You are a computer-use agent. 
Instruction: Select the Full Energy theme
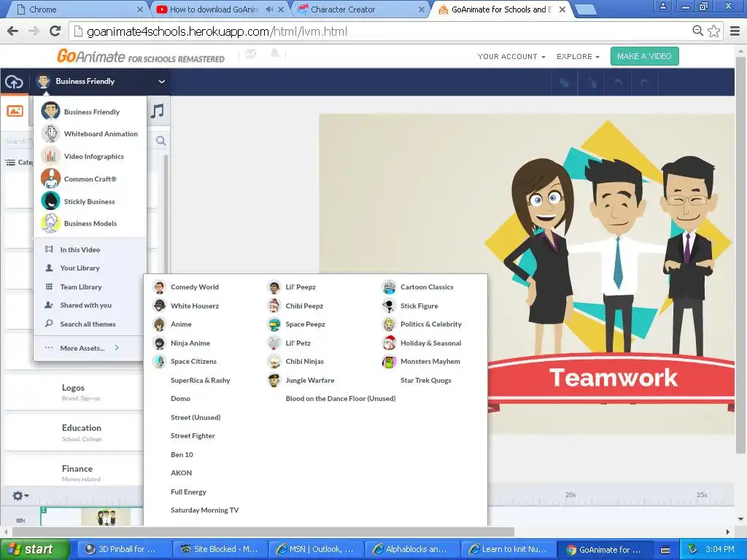[188, 492]
